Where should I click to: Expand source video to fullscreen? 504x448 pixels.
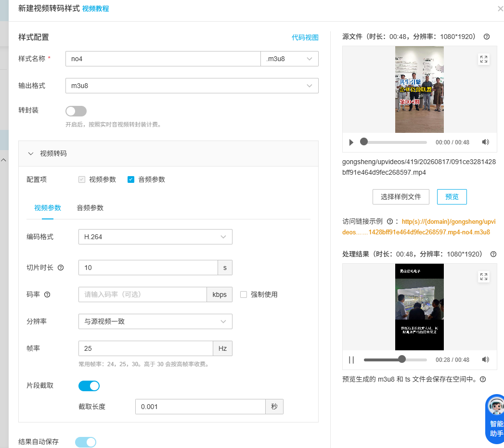tap(484, 59)
